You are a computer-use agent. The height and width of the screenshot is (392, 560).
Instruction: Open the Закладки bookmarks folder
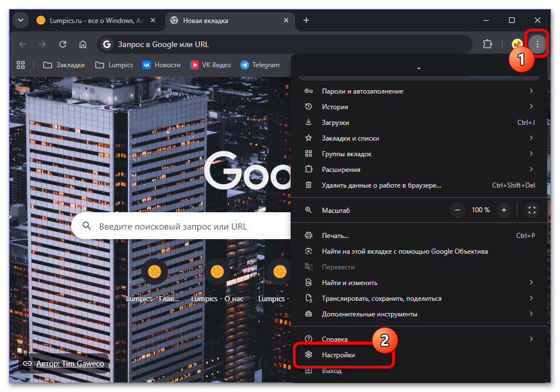pyautogui.click(x=64, y=65)
